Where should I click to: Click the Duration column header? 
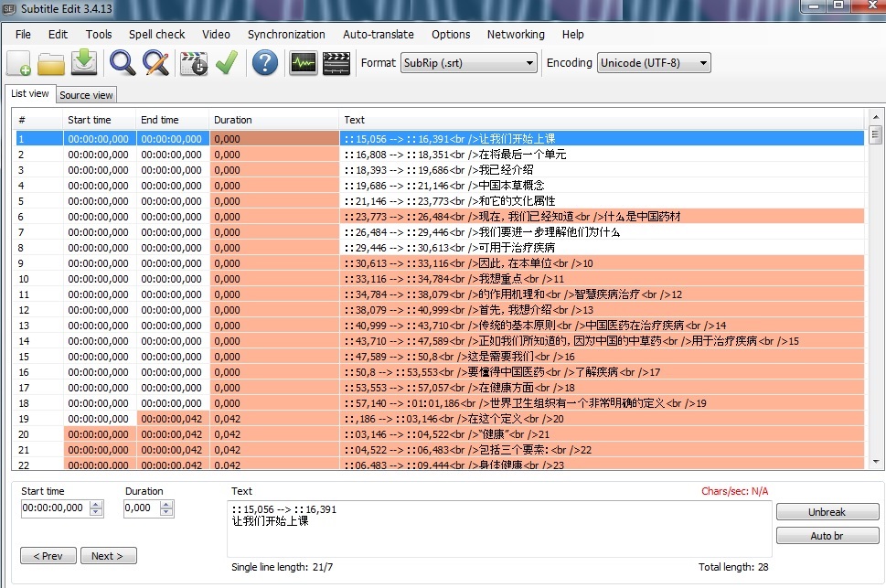pyautogui.click(x=273, y=120)
